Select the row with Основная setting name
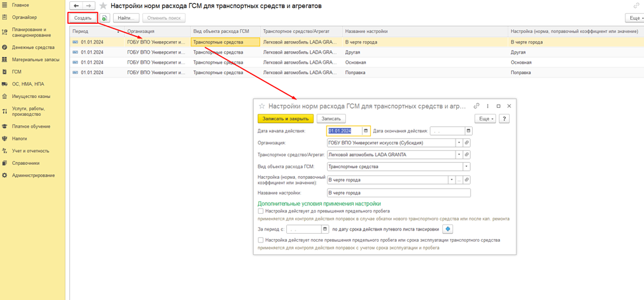The height and width of the screenshot is (300, 644). pyautogui.click(x=356, y=62)
